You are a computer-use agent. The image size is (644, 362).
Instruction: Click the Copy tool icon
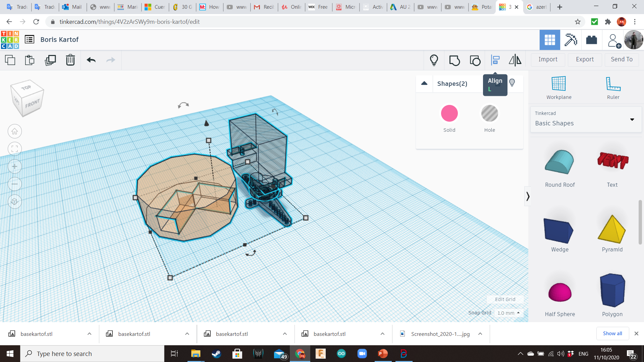(10, 60)
